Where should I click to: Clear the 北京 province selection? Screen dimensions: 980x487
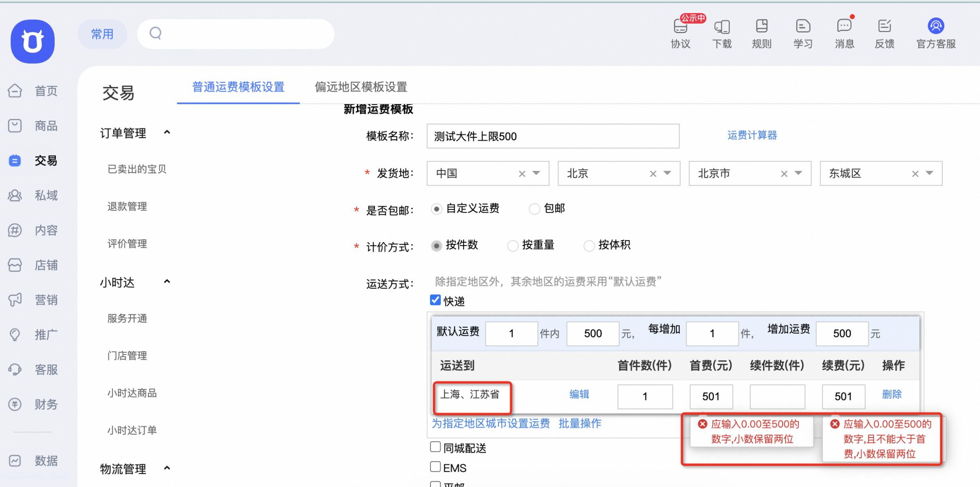653,174
